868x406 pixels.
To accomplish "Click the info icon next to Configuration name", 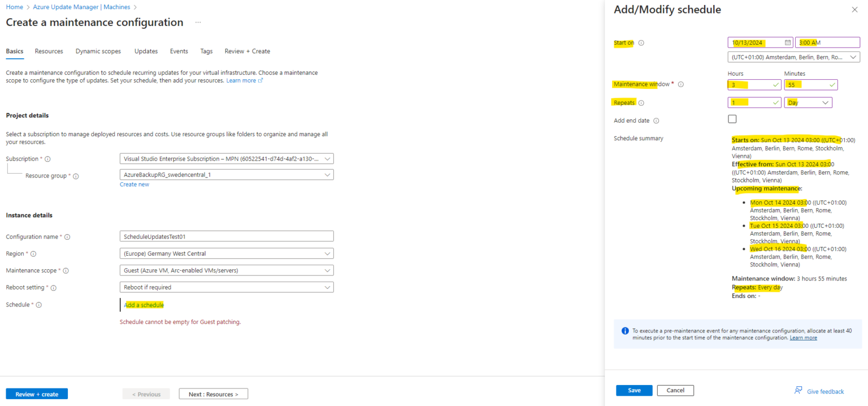I will (67, 237).
